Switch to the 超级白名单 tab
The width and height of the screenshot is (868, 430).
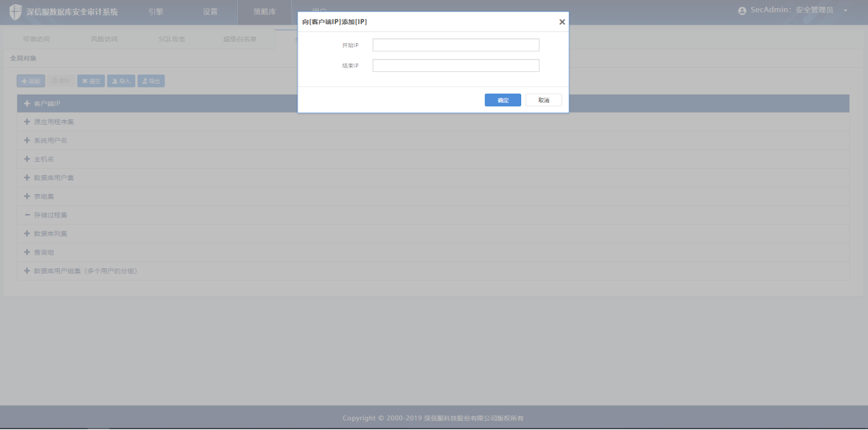click(240, 39)
